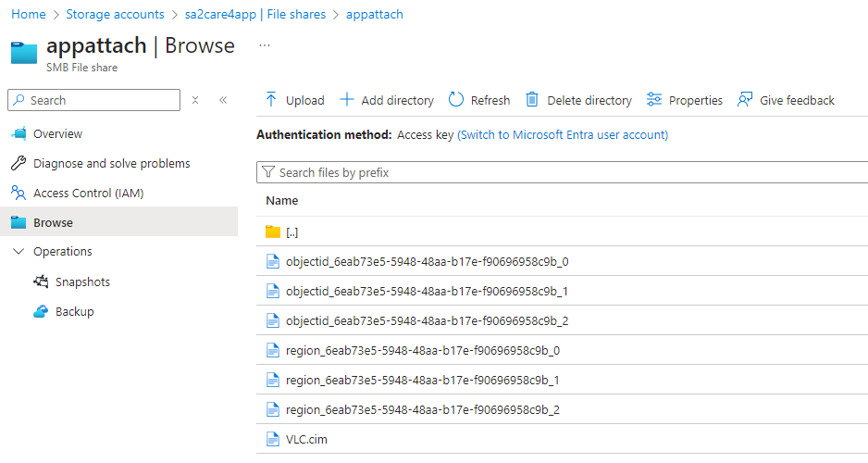Open the parent [..] folder
The width and height of the screenshot is (868, 463).
click(291, 231)
